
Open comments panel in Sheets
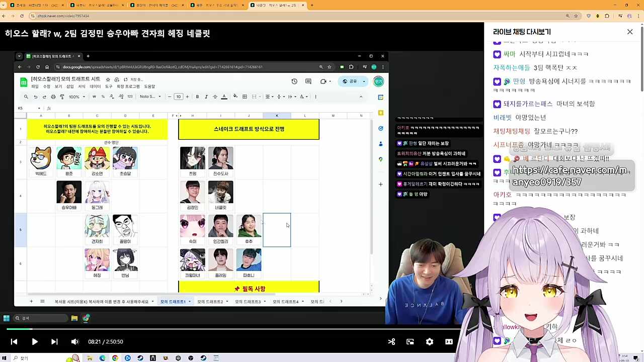pyautogui.click(x=308, y=81)
